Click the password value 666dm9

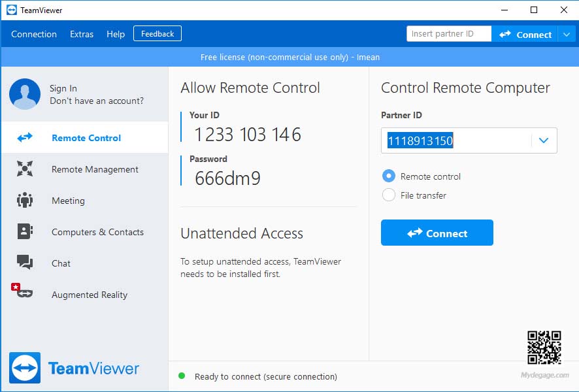point(227,178)
